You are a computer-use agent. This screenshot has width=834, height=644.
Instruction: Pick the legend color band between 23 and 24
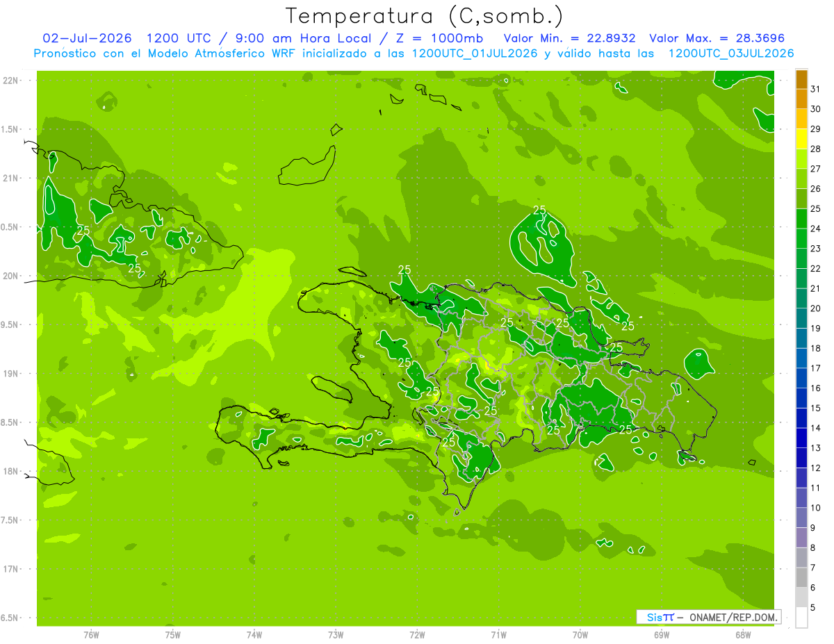(801, 239)
